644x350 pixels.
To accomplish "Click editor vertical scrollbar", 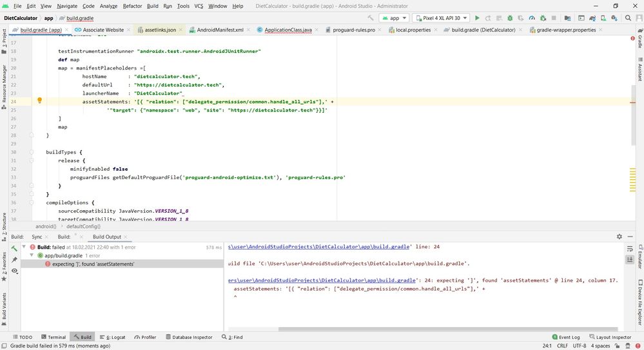I will click(632, 115).
